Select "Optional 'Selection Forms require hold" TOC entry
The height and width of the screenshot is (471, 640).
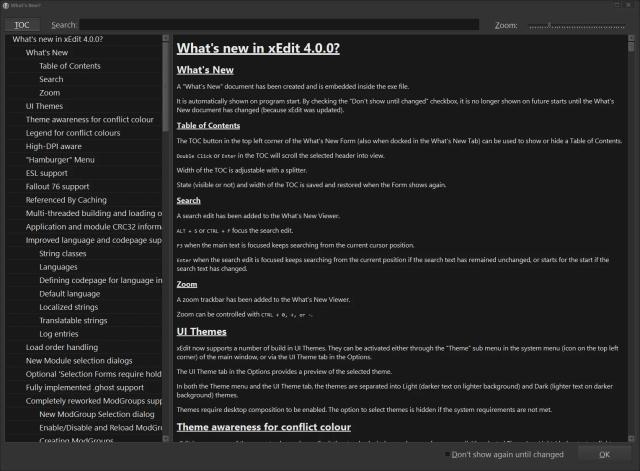tap(93, 375)
